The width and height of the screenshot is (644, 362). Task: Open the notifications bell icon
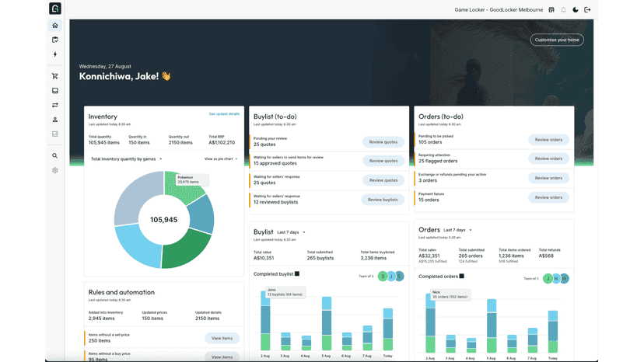coord(563,10)
